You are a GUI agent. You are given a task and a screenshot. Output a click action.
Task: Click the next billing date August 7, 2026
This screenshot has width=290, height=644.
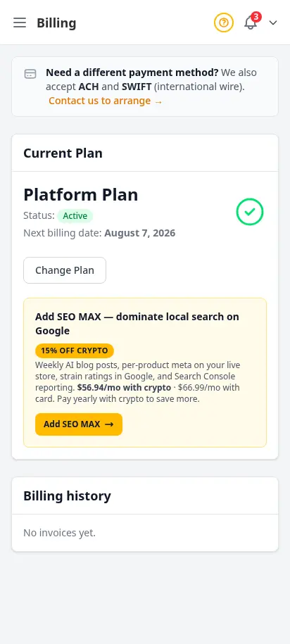[140, 233]
